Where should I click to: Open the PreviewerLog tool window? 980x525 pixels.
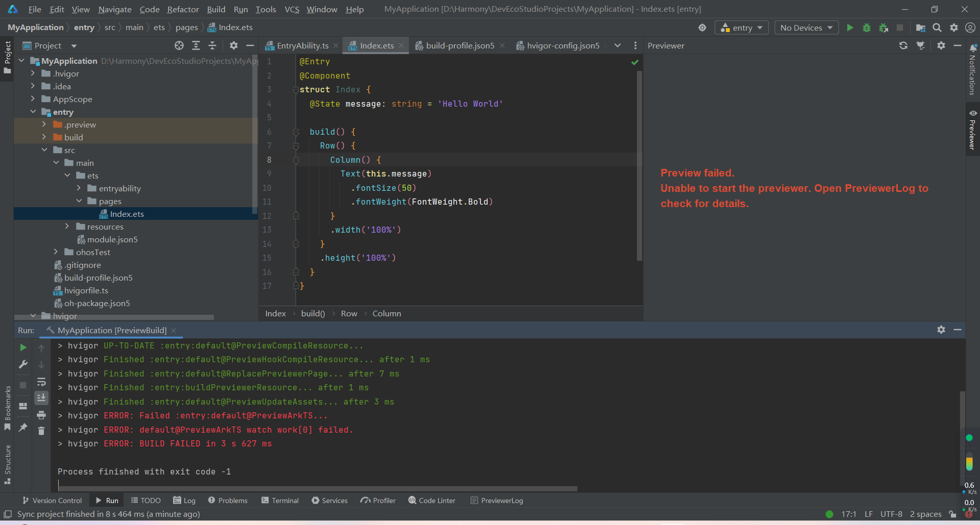point(497,501)
